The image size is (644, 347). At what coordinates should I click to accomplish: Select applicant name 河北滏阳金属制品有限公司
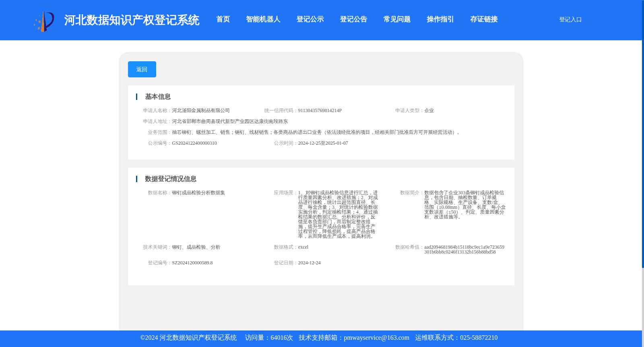coord(201,110)
